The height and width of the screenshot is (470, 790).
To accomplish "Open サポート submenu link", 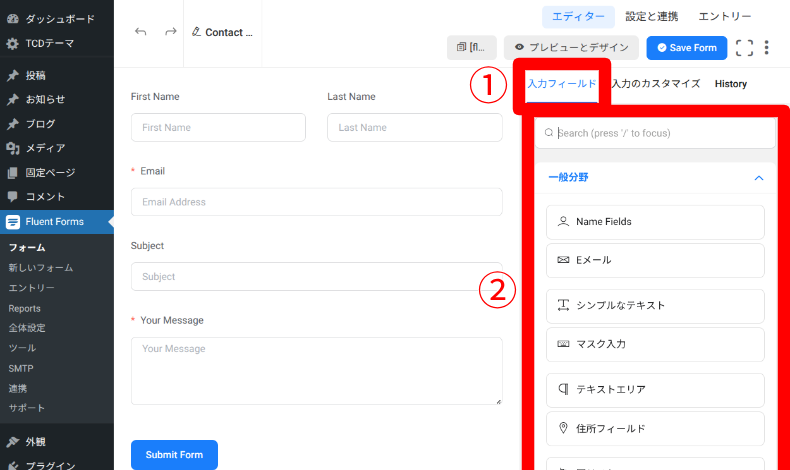I will point(27,408).
